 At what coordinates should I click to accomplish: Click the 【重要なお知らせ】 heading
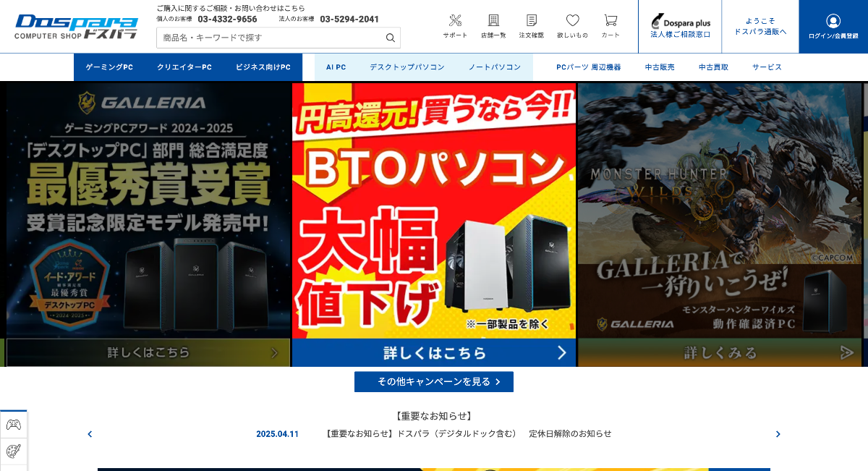(434, 416)
